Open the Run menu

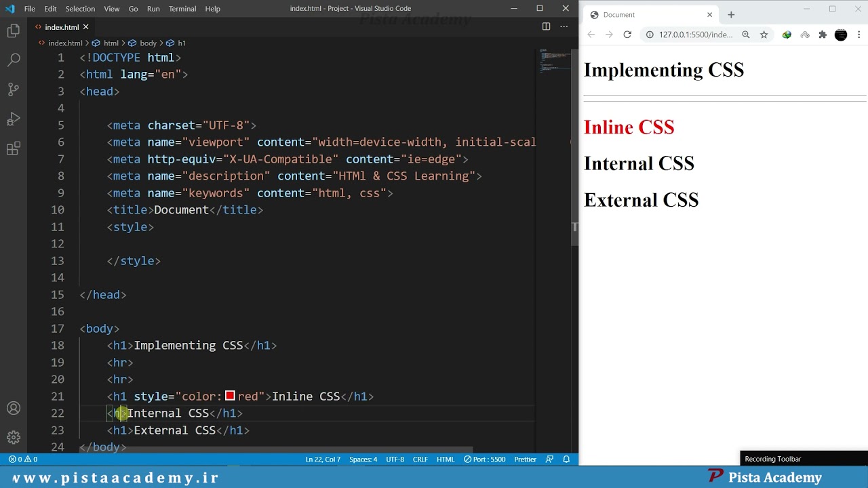pos(153,9)
